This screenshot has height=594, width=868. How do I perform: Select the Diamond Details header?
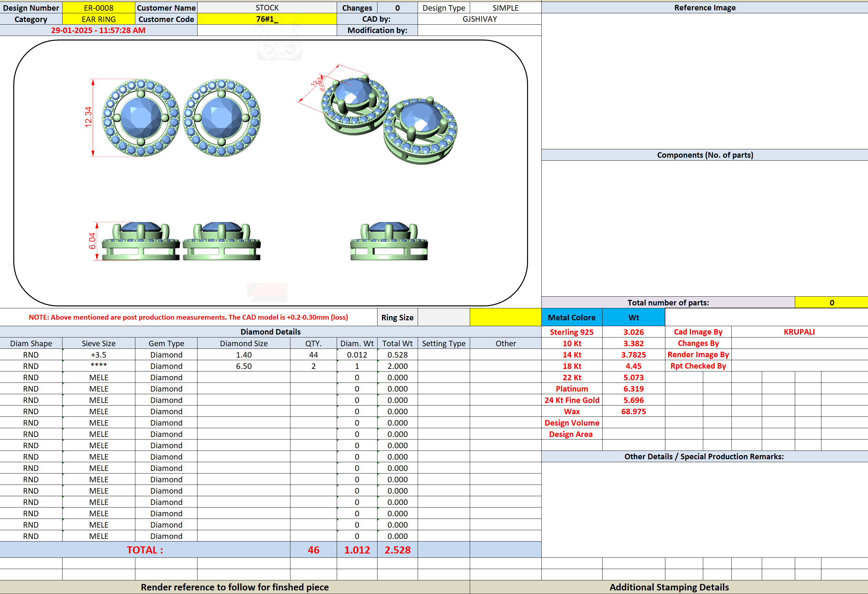tap(270, 332)
